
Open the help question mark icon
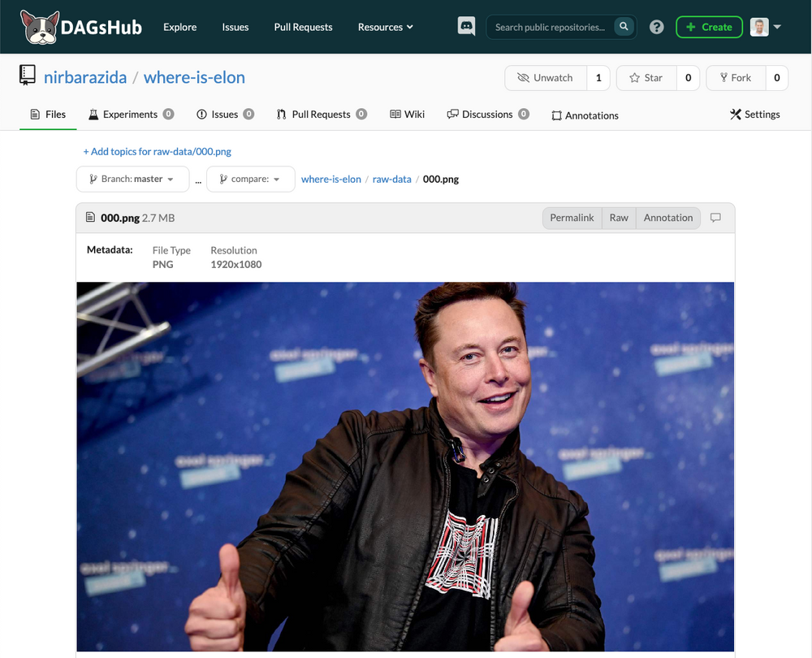[x=657, y=27]
